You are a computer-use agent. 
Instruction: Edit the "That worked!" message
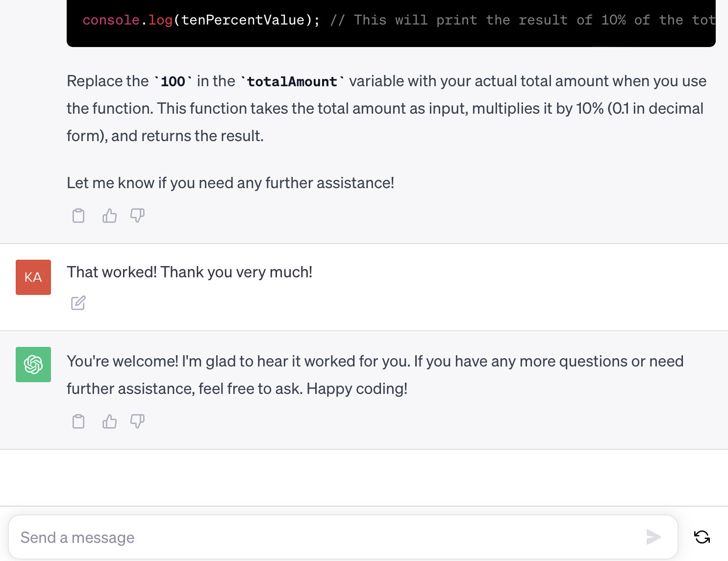(x=78, y=303)
